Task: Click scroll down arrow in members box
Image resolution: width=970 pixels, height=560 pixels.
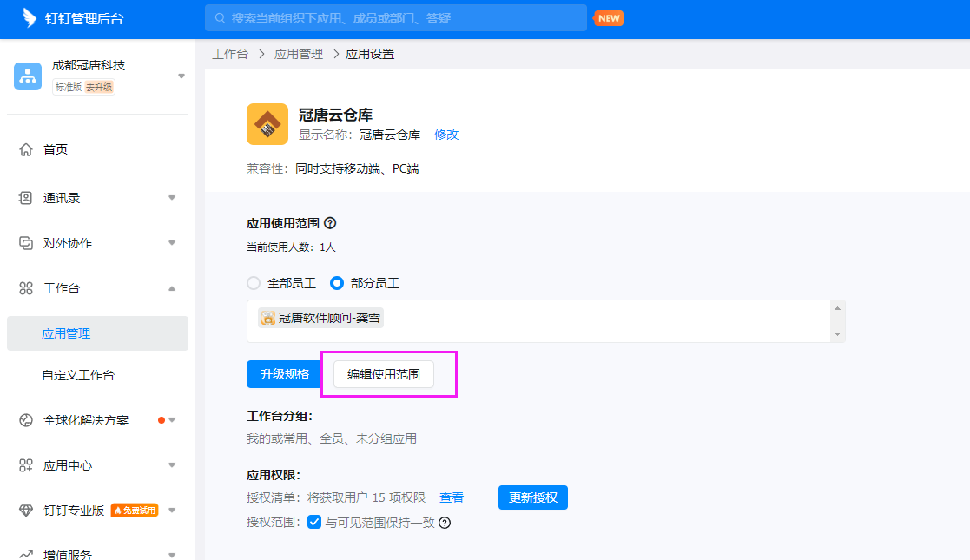Action: click(x=838, y=334)
